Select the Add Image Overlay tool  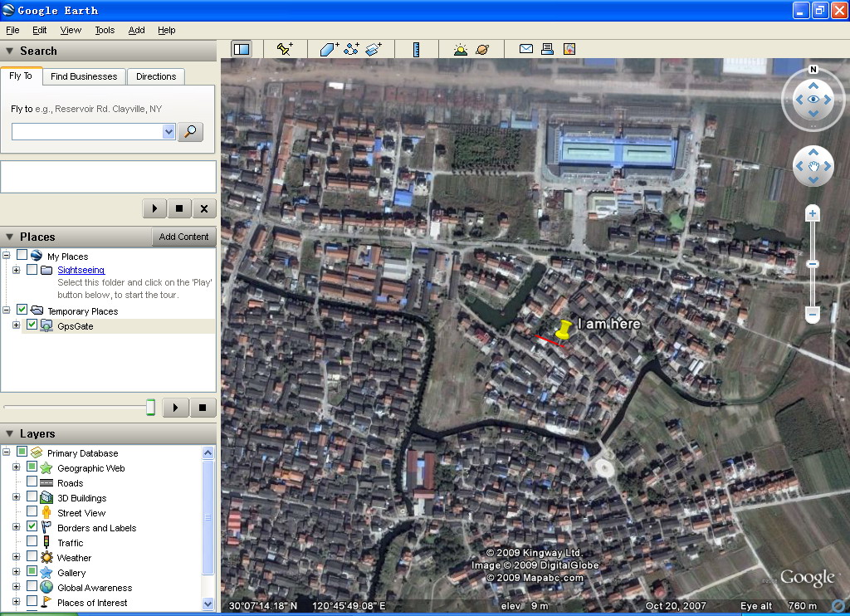pyautogui.click(x=374, y=49)
